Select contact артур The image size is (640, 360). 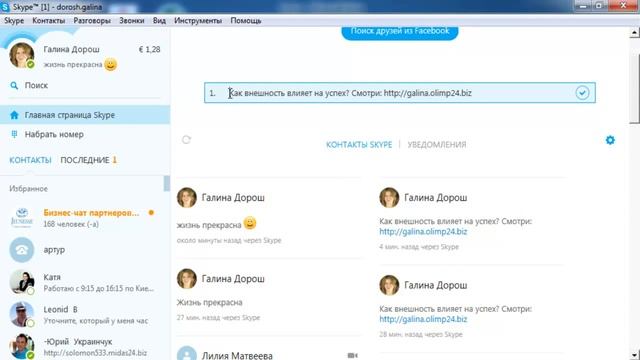coord(85,250)
